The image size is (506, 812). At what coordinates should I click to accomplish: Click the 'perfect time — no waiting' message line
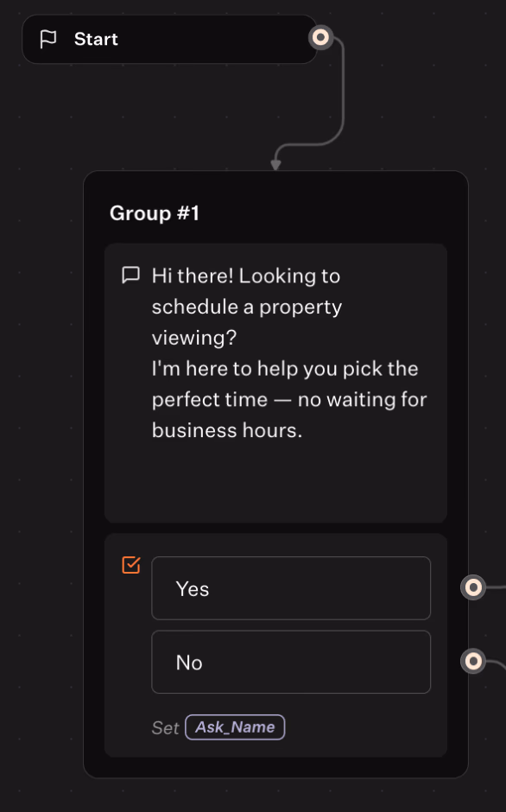click(289, 399)
